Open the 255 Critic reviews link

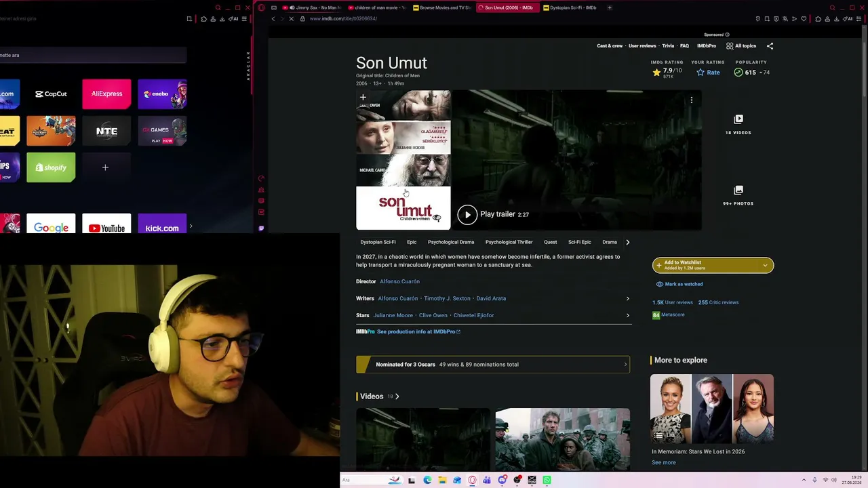click(718, 302)
